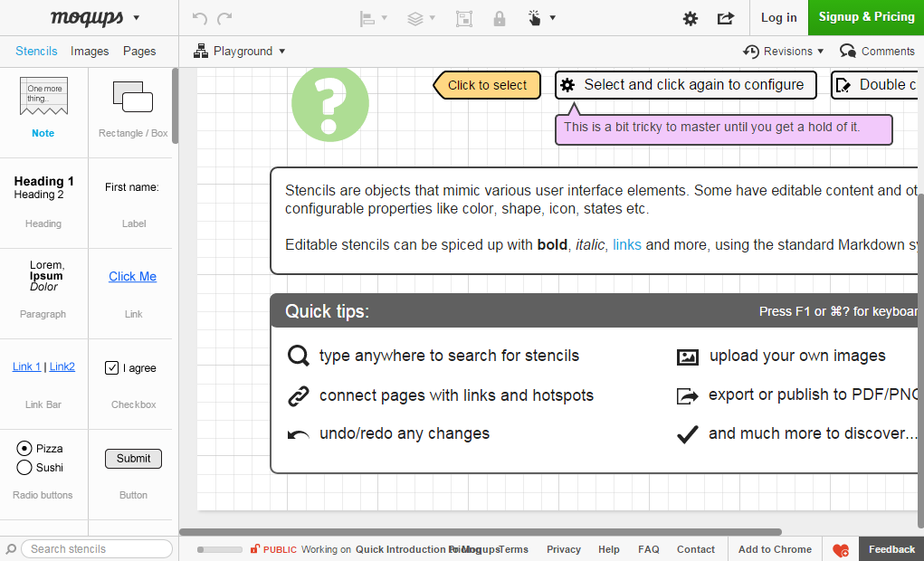The width and height of the screenshot is (924, 561).
Task: Click the Search stencils input field
Action: [97, 548]
